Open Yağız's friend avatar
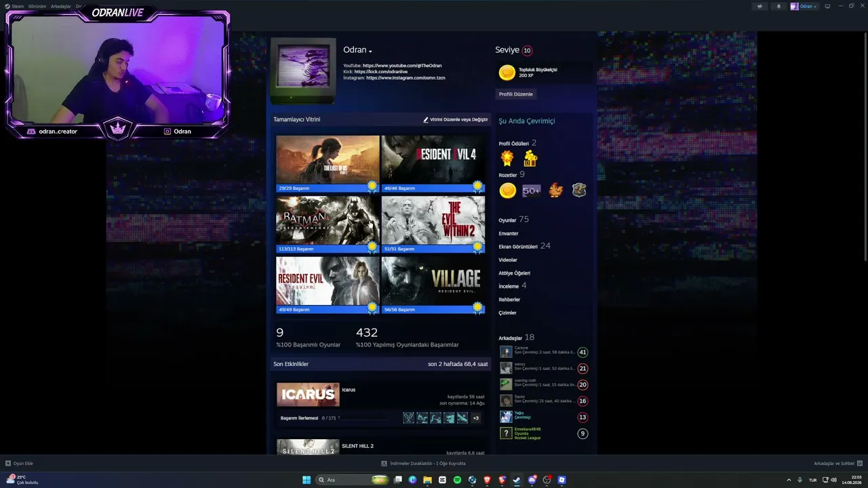868x488 pixels. click(506, 417)
